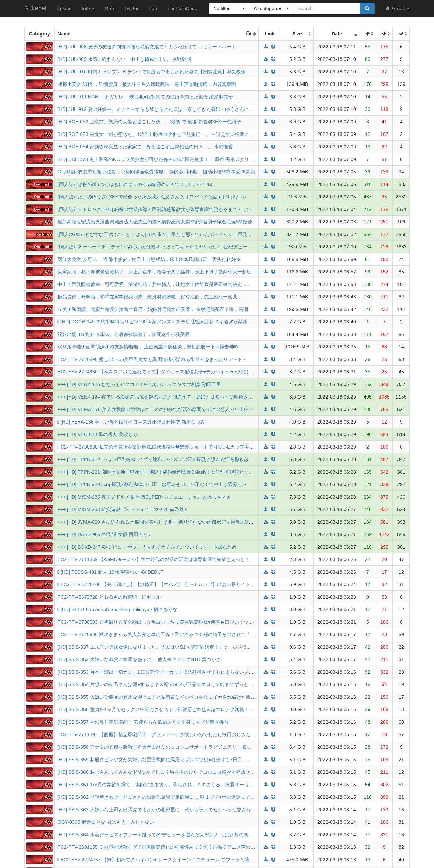Click the search magnifier button

tap(367, 8)
